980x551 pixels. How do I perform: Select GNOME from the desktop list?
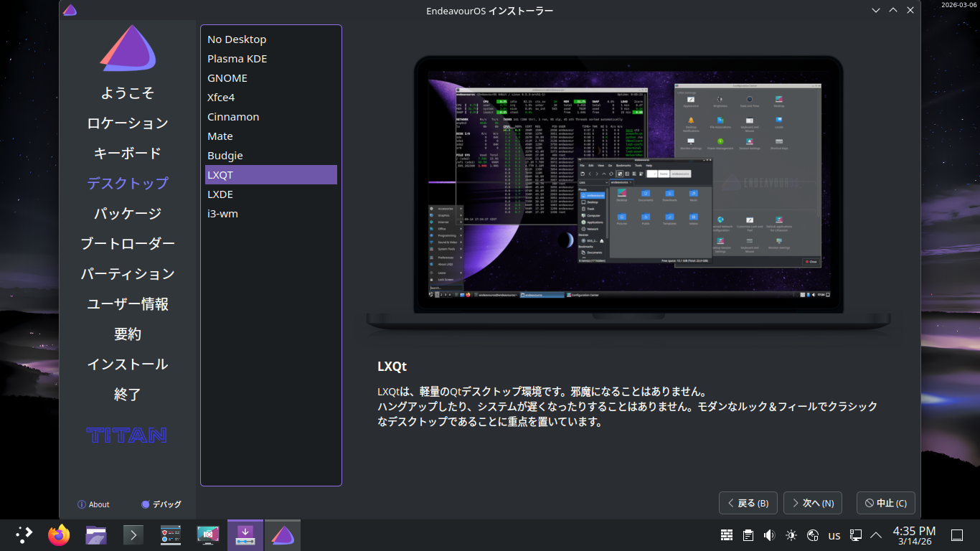pyautogui.click(x=227, y=78)
